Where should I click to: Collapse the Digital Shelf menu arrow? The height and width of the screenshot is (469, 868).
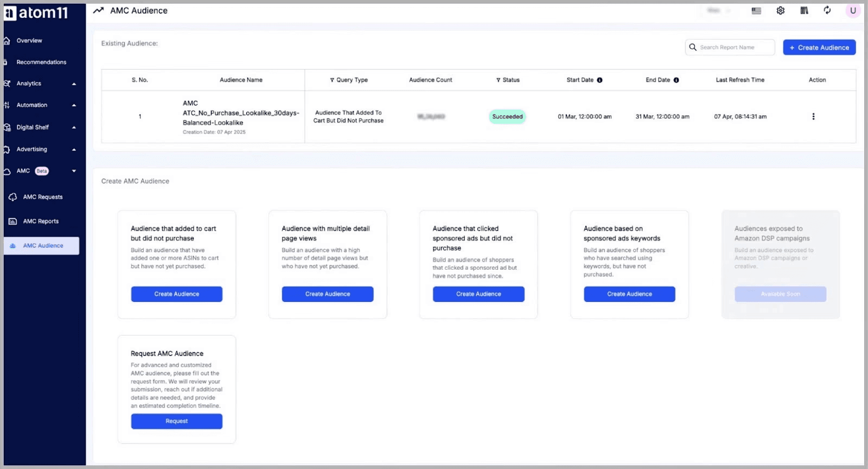pos(74,128)
